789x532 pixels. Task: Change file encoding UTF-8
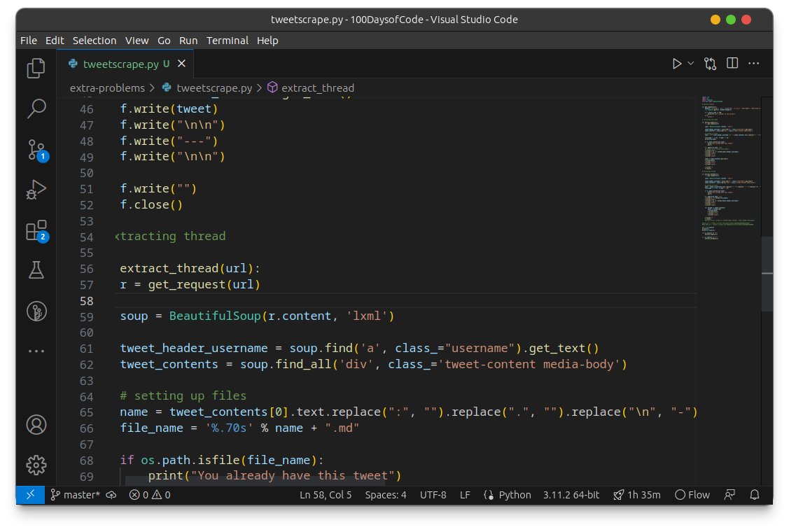tap(433, 495)
